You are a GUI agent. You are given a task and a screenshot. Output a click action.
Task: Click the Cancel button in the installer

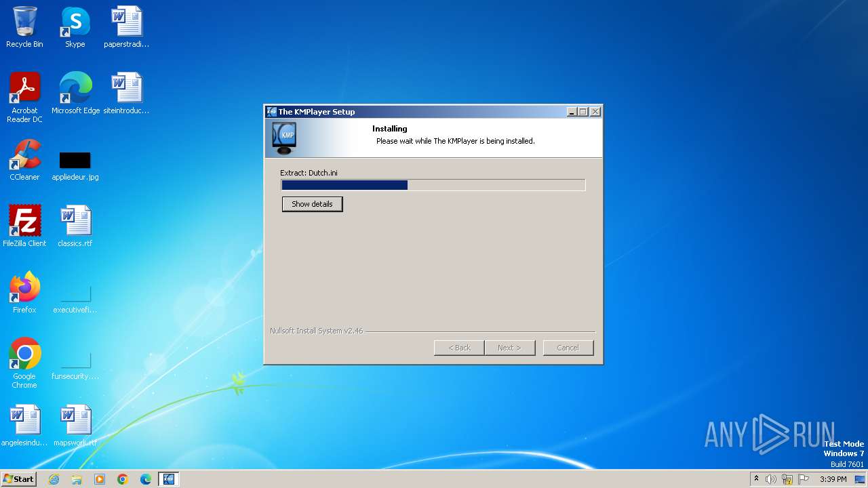pos(568,348)
